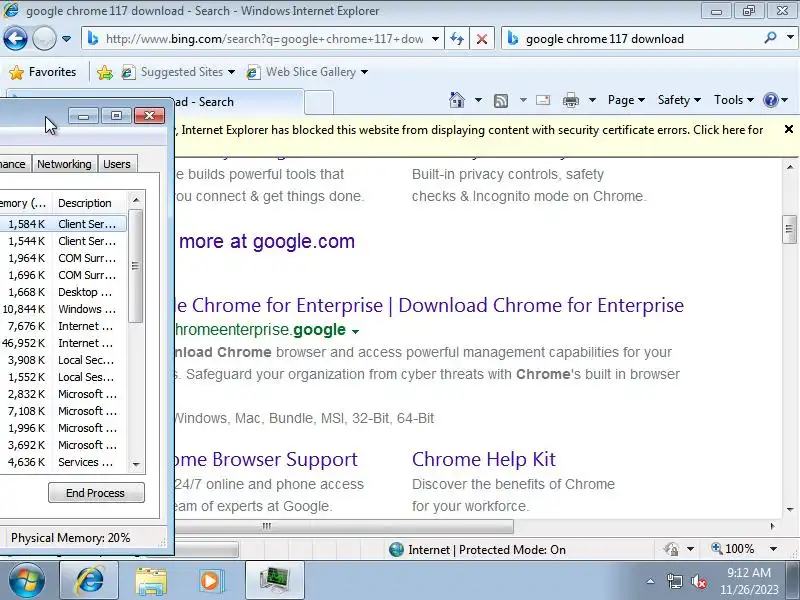Viewport: 800px width, 600px height.
Task: Switch to Task Manager Networking tab
Action: coord(64,164)
